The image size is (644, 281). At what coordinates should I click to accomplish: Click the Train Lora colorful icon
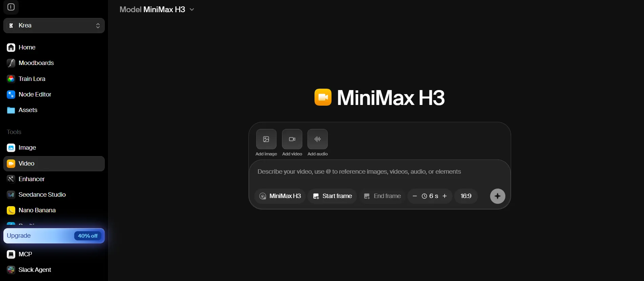[x=11, y=79]
